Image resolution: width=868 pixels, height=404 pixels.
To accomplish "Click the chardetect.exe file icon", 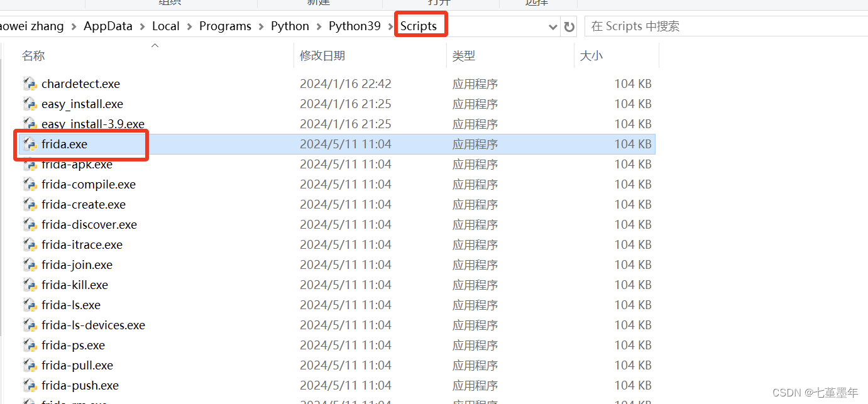I will [x=30, y=84].
